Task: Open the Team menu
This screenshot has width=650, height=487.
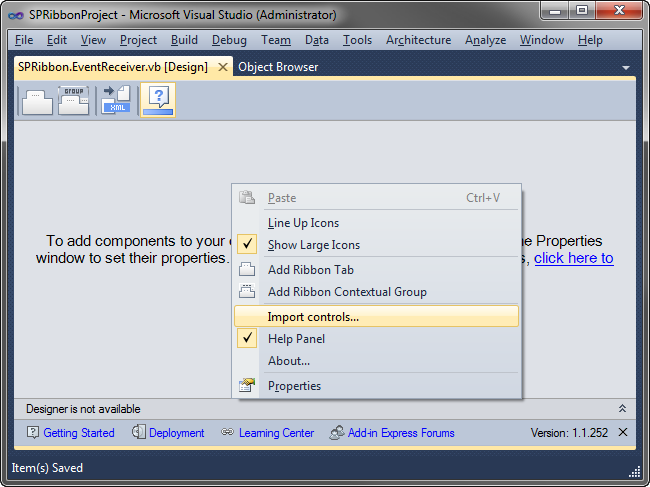Action: coord(276,40)
